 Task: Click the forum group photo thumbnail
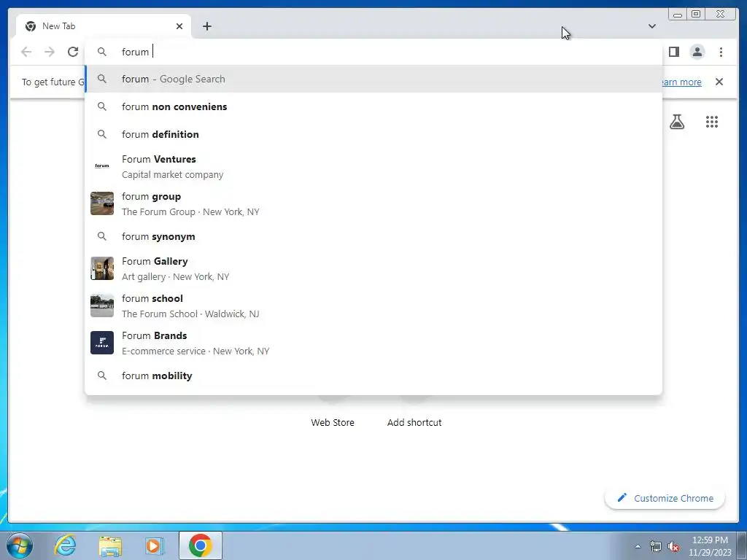102,203
